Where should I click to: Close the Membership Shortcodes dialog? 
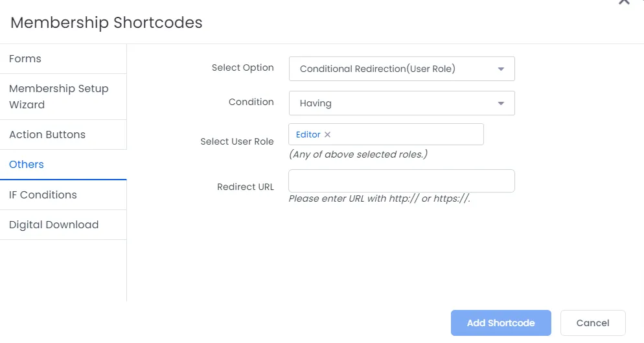[x=624, y=2]
